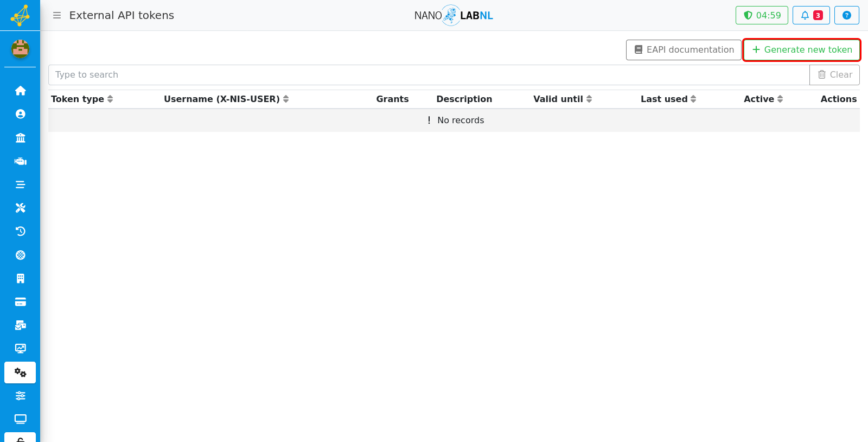Sort by Active column

pos(763,99)
